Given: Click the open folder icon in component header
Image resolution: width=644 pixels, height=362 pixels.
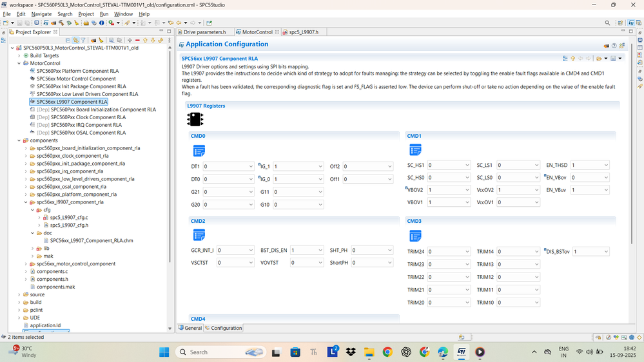Looking at the screenshot, I should pyautogui.click(x=600, y=59).
